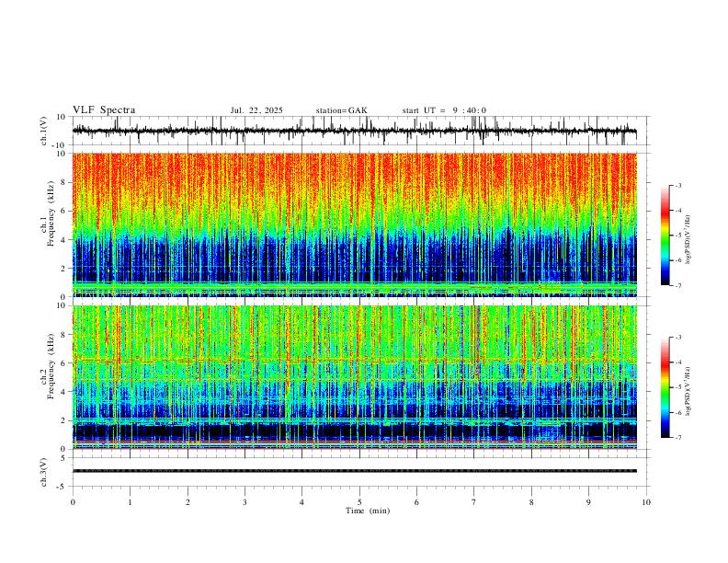Click the "-5" tick on ch.1 color bar
Viewport: 728px width, 563px height.
coord(678,236)
